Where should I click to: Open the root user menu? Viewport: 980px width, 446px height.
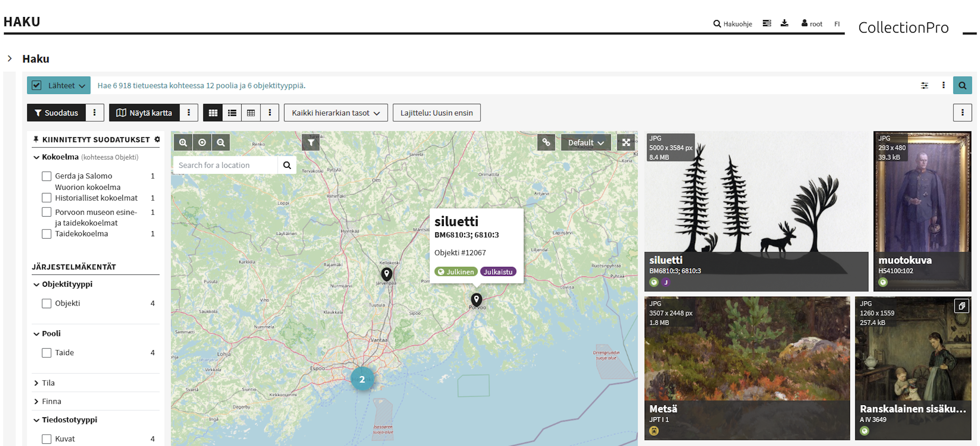[812, 23]
